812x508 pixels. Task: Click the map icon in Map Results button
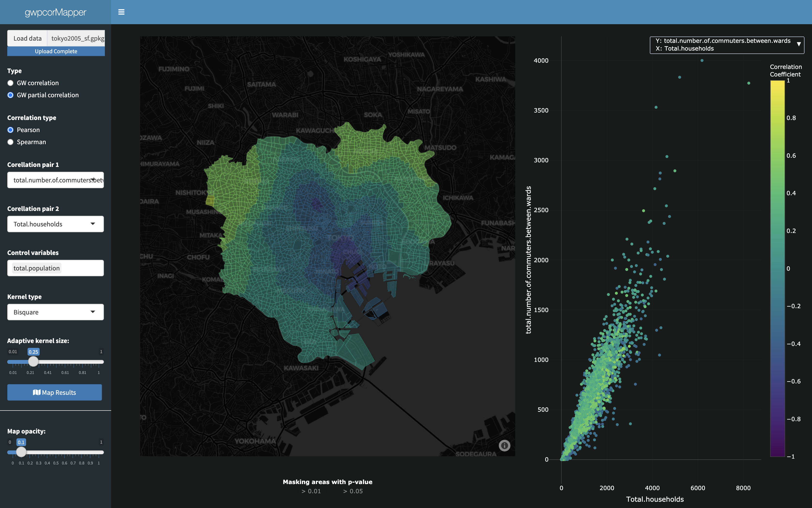(36, 392)
